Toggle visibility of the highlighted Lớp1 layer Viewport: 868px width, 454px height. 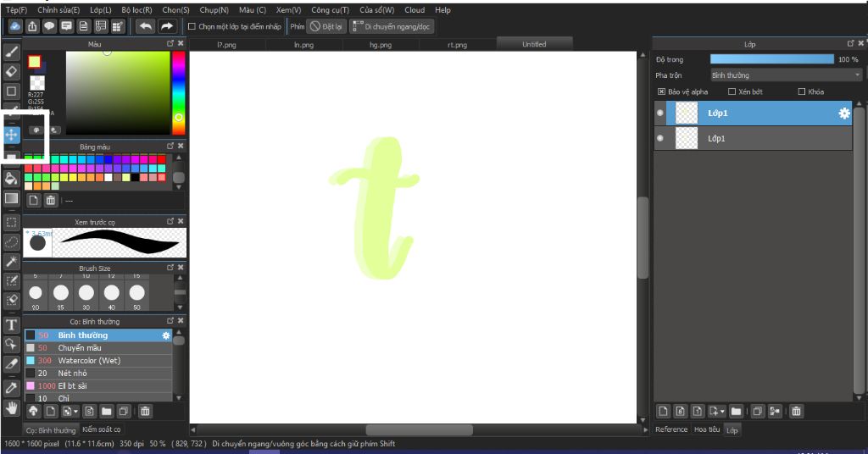tap(659, 113)
